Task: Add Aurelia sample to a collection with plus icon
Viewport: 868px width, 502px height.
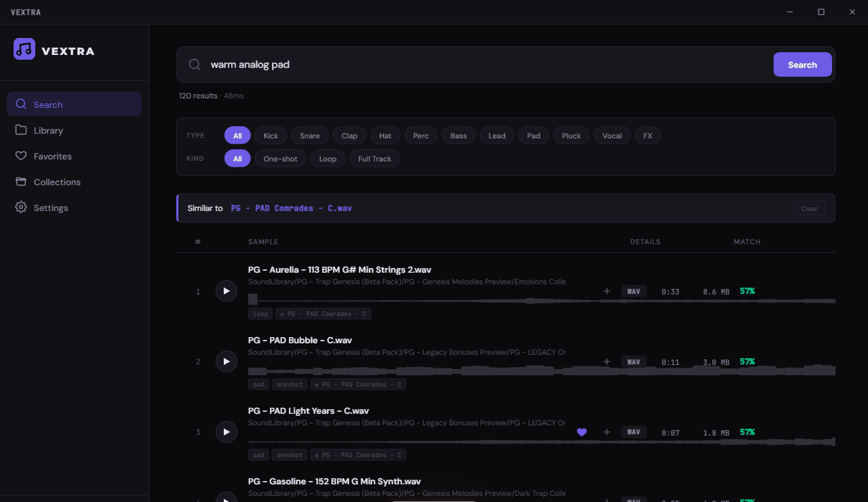Action: [x=607, y=291]
